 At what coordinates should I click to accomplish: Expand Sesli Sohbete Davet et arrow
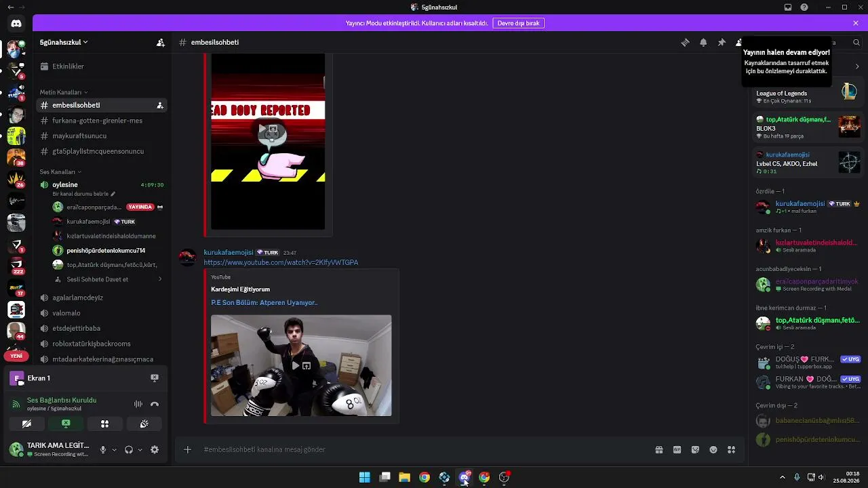click(160, 279)
